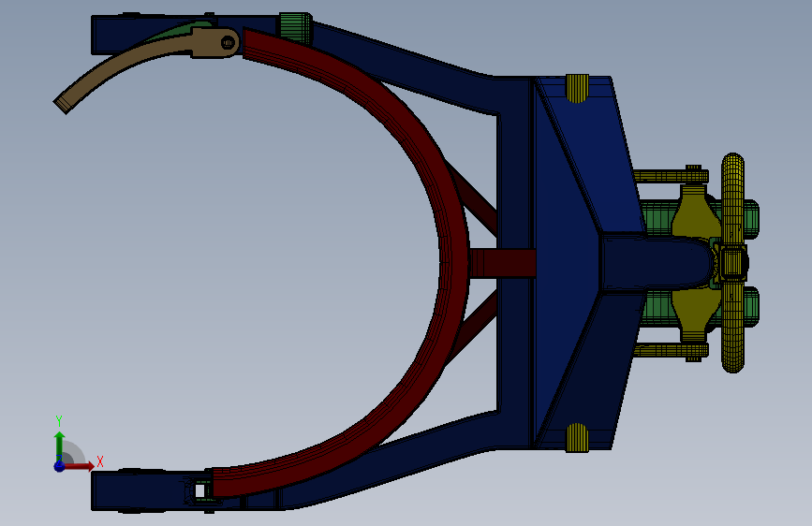Image resolution: width=812 pixels, height=526 pixels.
Task: Select the upper yellow knurled knob on blue block
Action: pyautogui.click(x=577, y=88)
